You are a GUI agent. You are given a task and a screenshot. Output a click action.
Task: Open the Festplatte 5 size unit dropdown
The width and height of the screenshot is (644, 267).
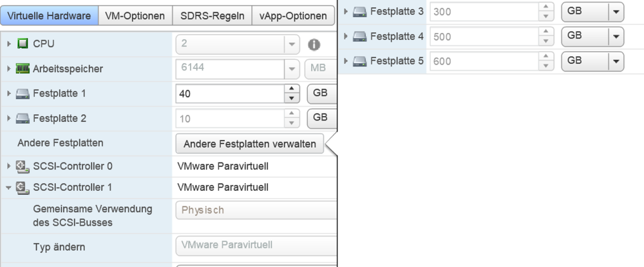tap(616, 61)
